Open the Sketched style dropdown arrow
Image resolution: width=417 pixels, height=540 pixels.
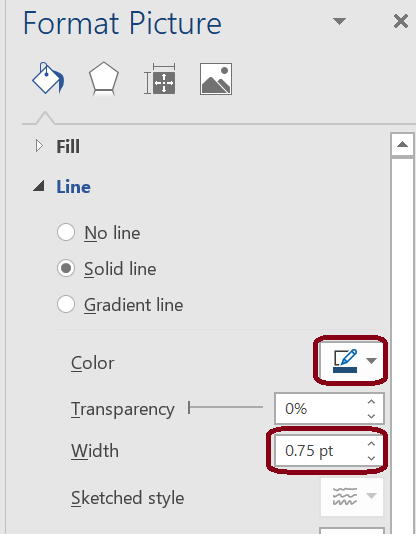[x=371, y=496]
